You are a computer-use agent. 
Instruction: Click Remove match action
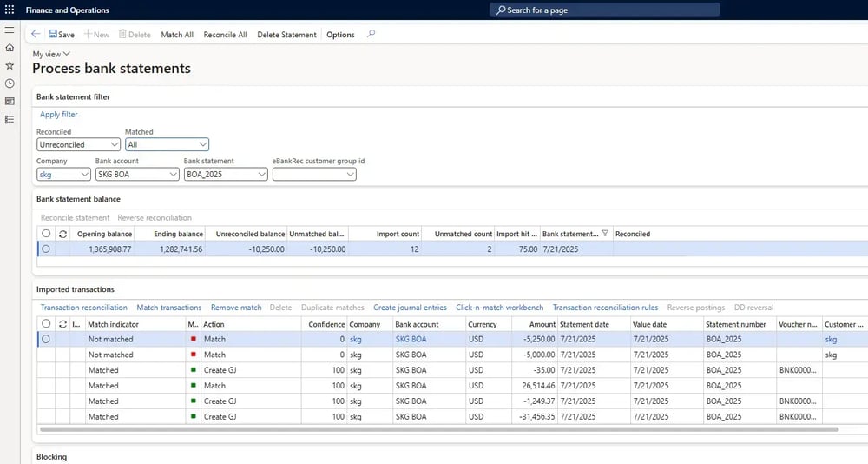click(236, 307)
